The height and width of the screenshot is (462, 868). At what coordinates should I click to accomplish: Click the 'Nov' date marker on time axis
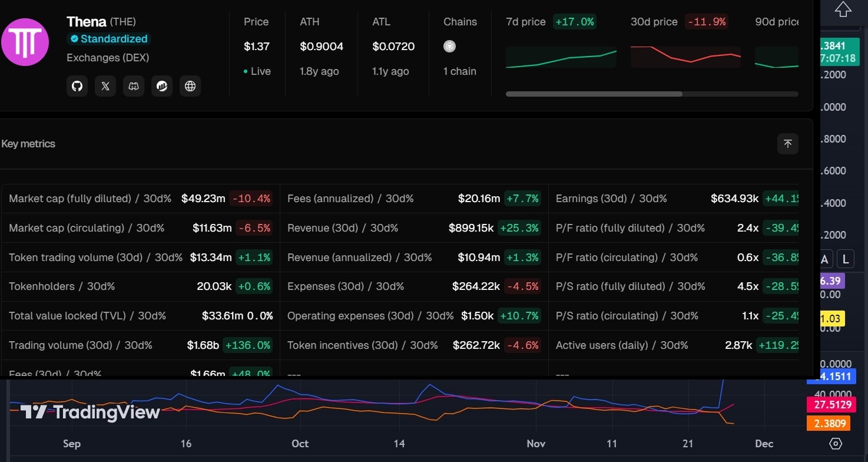[x=536, y=444]
